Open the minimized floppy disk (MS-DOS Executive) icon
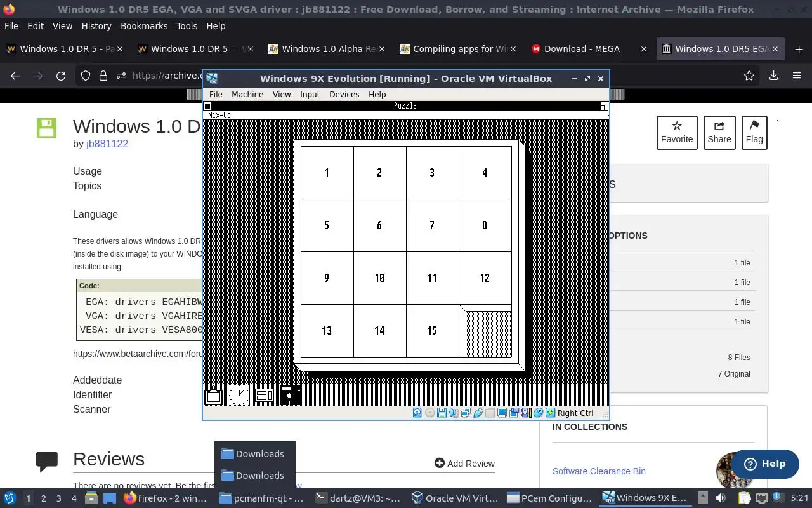This screenshot has width=812, height=508. [290, 395]
